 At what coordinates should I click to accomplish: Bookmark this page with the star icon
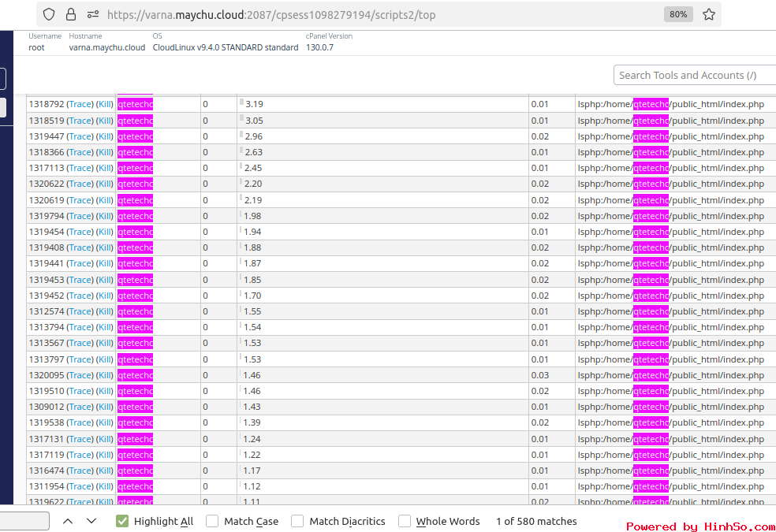[x=709, y=14]
